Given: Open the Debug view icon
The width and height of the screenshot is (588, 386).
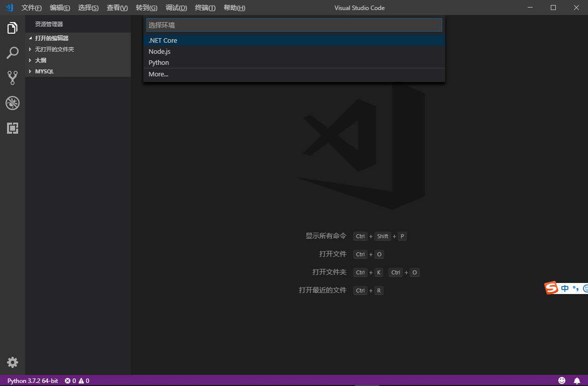Looking at the screenshot, I should (x=13, y=103).
